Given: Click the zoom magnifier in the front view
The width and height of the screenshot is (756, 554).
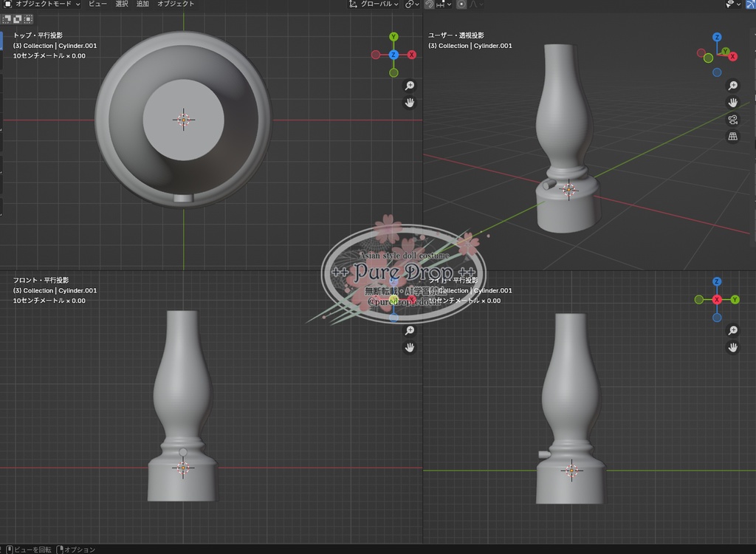Looking at the screenshot, I should click(409, 330).
